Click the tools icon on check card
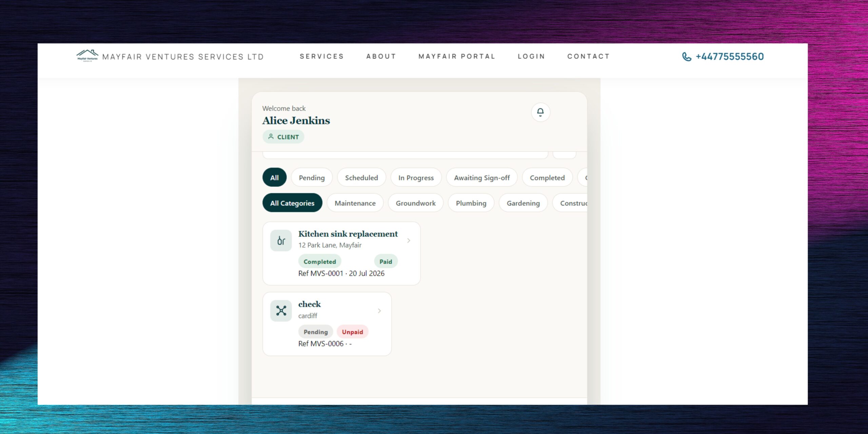Image resolution: width=868 pixels, height=434 pixels. tap(281, 311)
